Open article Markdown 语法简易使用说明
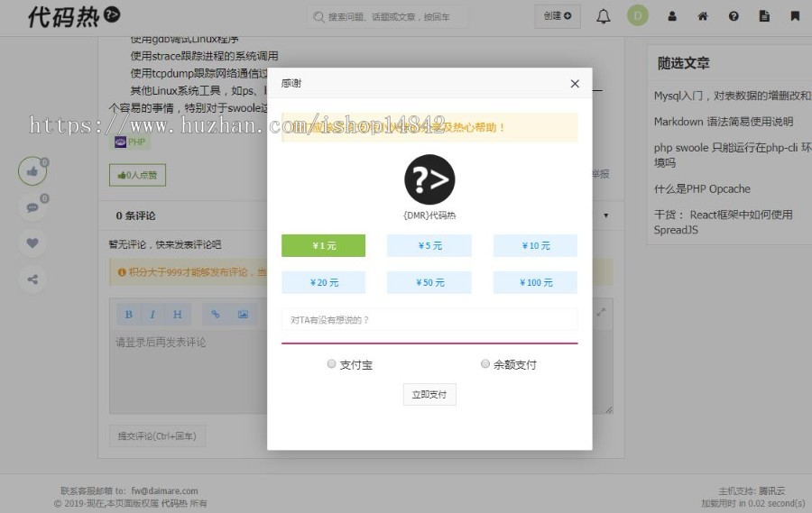The image size is (812, 513). 724,122
